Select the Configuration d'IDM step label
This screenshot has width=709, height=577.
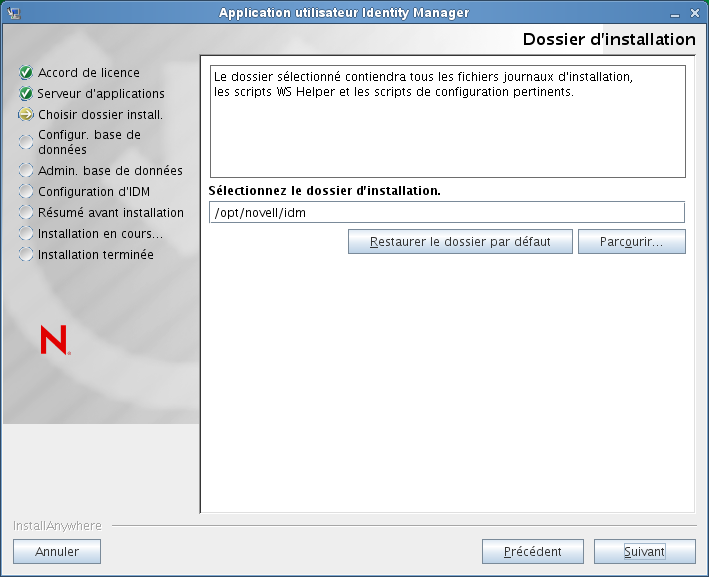[x=94, y=192]
